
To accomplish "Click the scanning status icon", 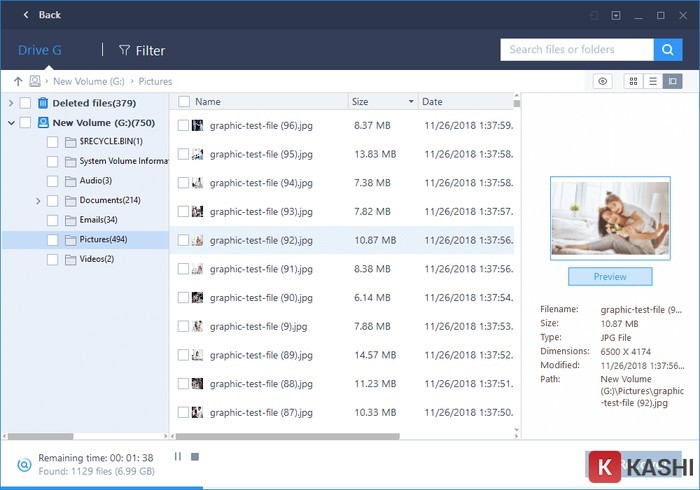I will pos(24,465).
